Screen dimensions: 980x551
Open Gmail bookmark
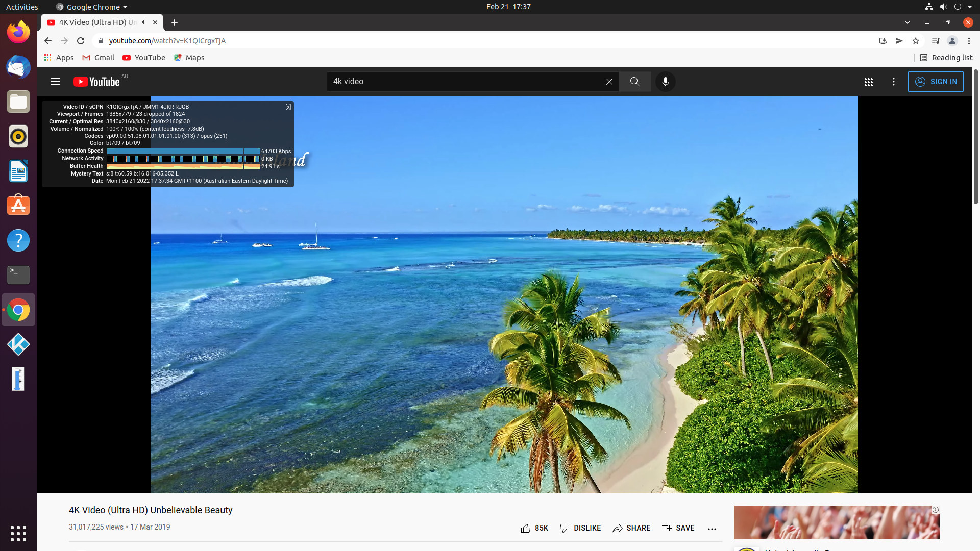[x=98, y=58]
